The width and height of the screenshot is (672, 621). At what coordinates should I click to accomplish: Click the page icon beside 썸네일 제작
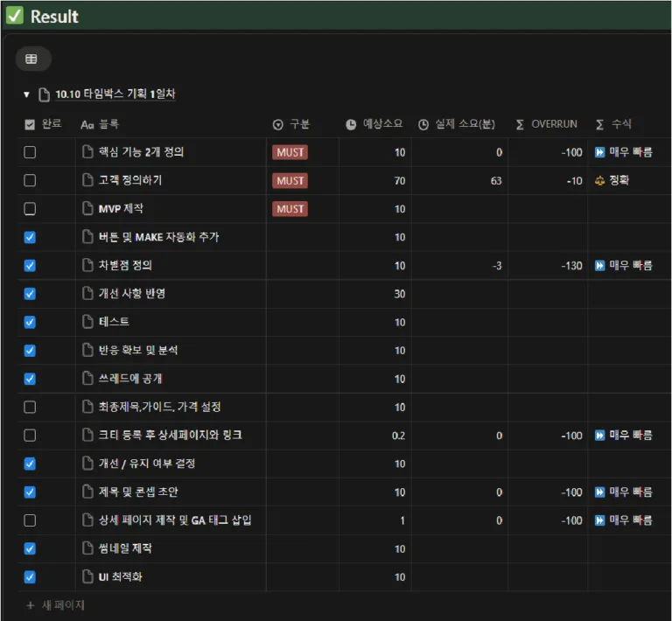87,549
